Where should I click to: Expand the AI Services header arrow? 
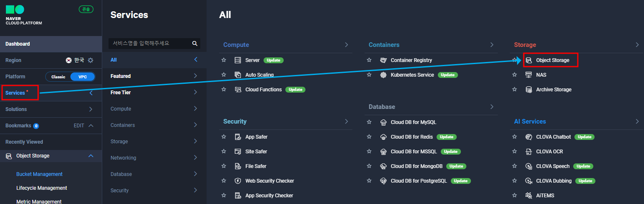pyautogui.click(x=637, y=121)
